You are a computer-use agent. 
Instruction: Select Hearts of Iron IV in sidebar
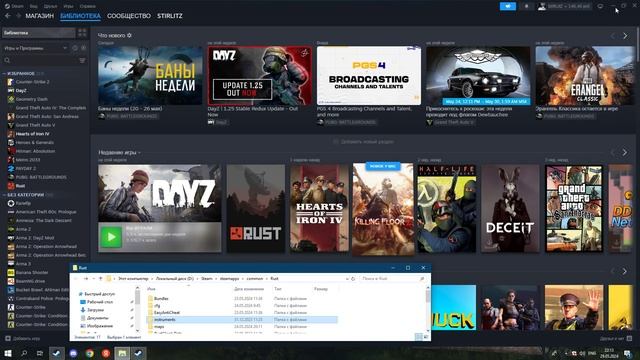pyautogui.click(x=32, y=134)
